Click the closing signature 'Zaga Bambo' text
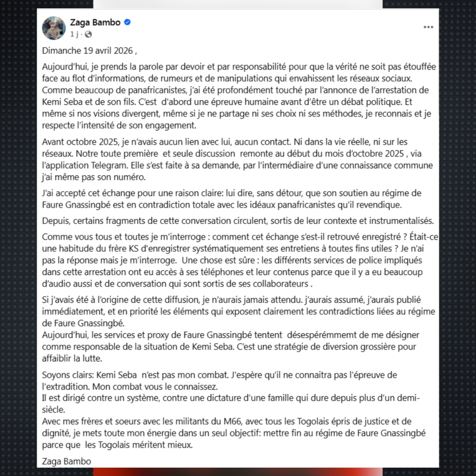Viewport: 476px width, 476px height. click(x=66, y=461)
